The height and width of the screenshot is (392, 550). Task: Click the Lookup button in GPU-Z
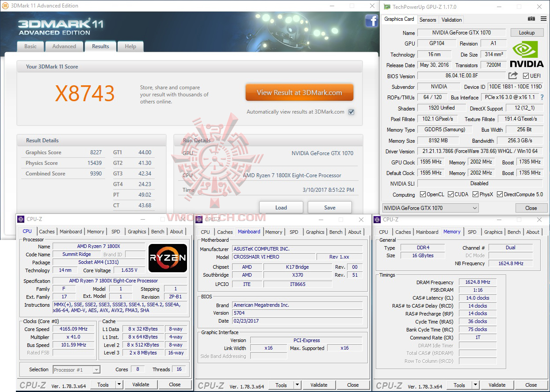coord(527,32)
